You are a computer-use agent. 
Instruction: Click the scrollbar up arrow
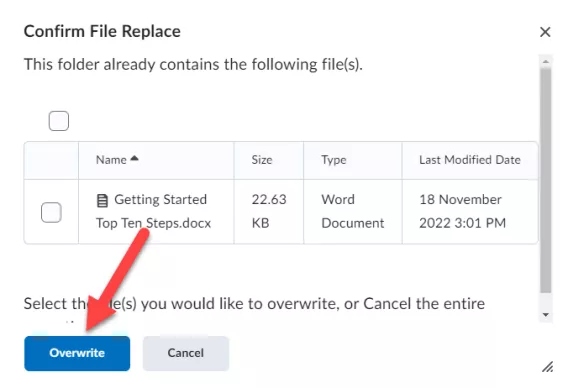tap(546, 62)
